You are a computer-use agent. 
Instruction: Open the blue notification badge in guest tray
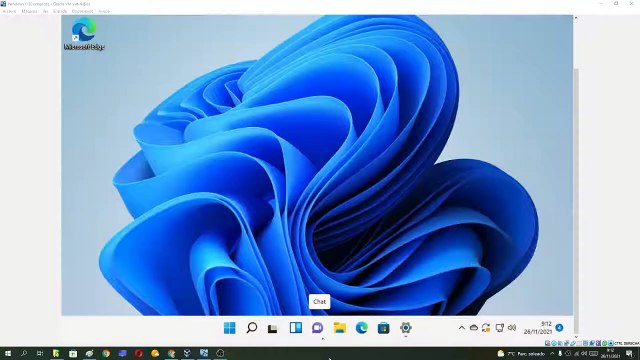point(559,328)
